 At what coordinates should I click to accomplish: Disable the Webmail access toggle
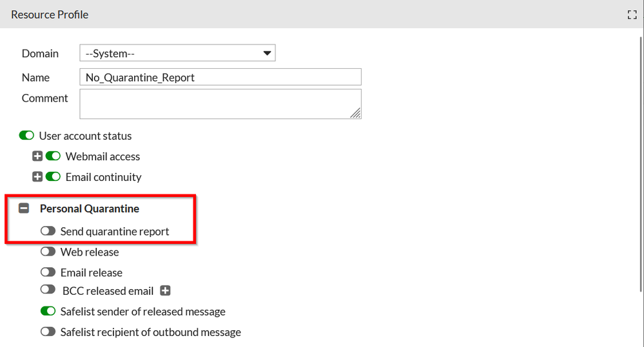click(53, 156)
